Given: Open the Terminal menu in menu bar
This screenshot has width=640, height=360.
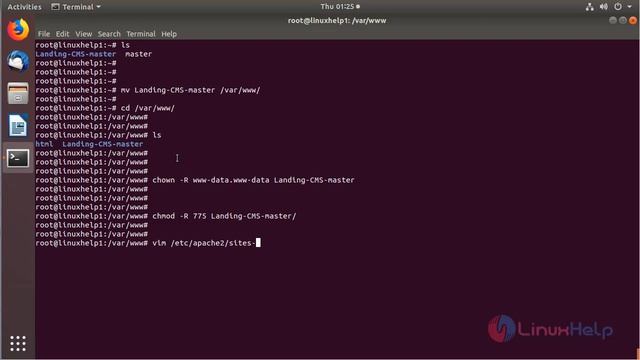Looking at the screenshot, I should click(x=141, y=34).
